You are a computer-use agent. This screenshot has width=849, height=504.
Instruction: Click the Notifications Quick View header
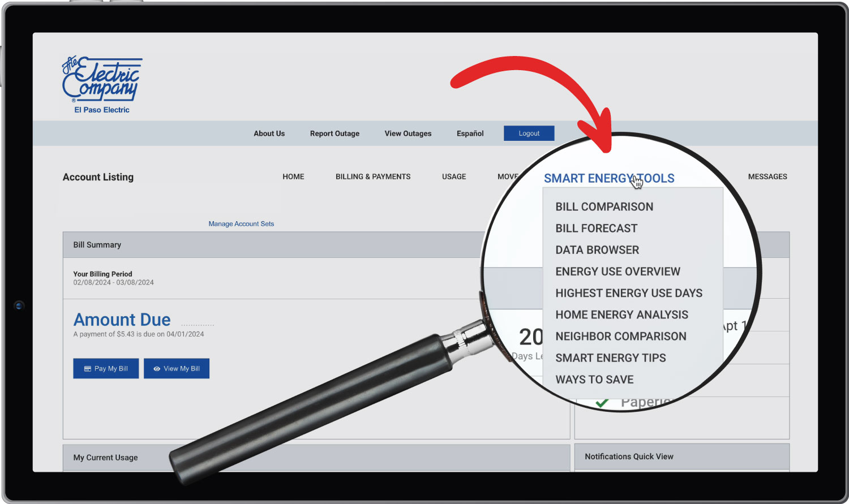(x=682, y=456)
